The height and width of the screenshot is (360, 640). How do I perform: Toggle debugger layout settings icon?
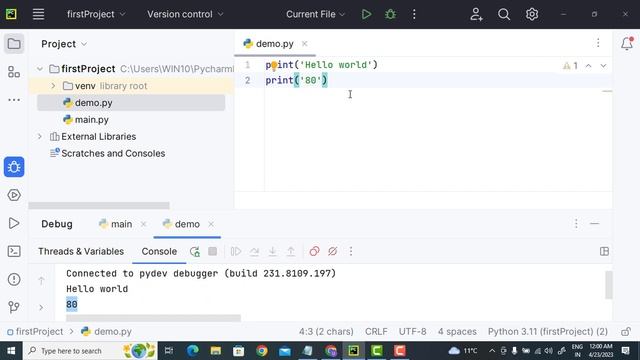tap(604, 251)
